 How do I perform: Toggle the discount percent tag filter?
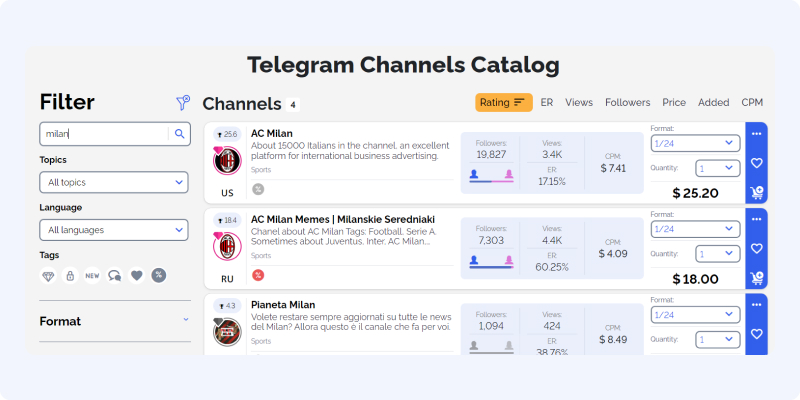pos(159,276)
